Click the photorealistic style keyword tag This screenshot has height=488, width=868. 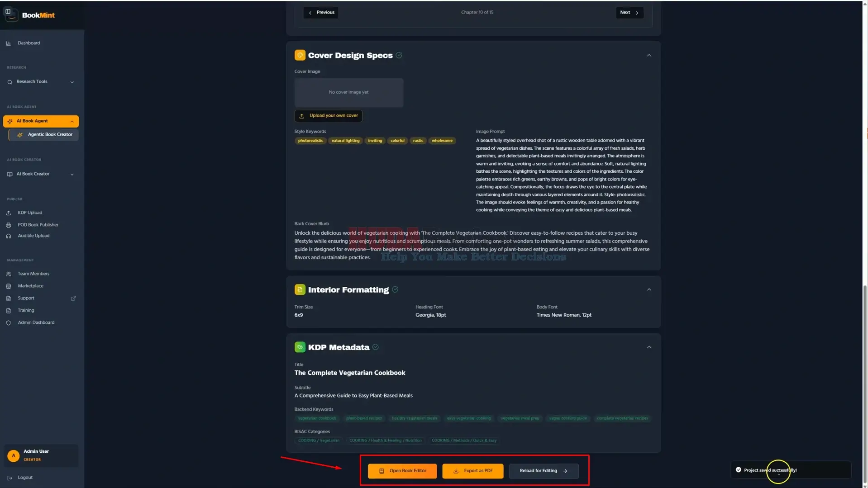pos(310,141)
